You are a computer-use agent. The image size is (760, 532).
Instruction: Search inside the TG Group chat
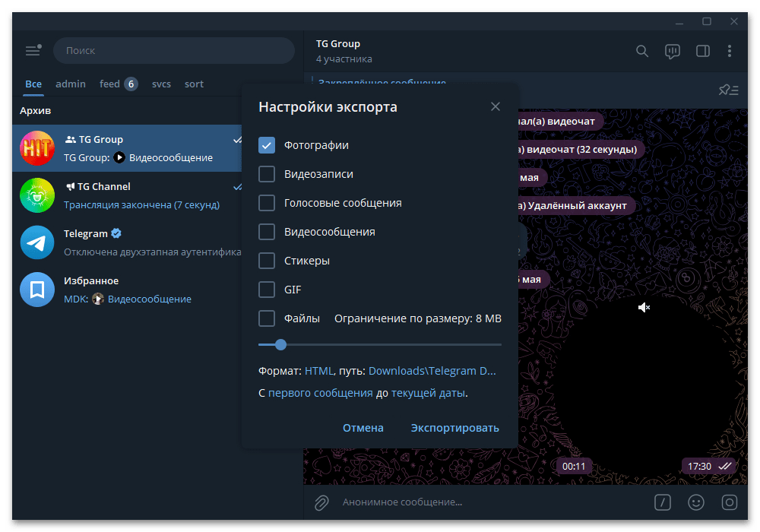(641, 51)
